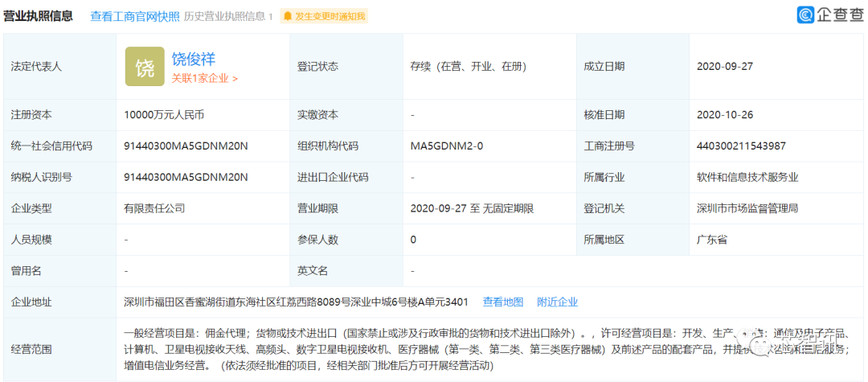Click the organization code MA5GDNM2-0
Image resolution: width=868 pixels, height=382 pixels.
click(x=447, y=146)
